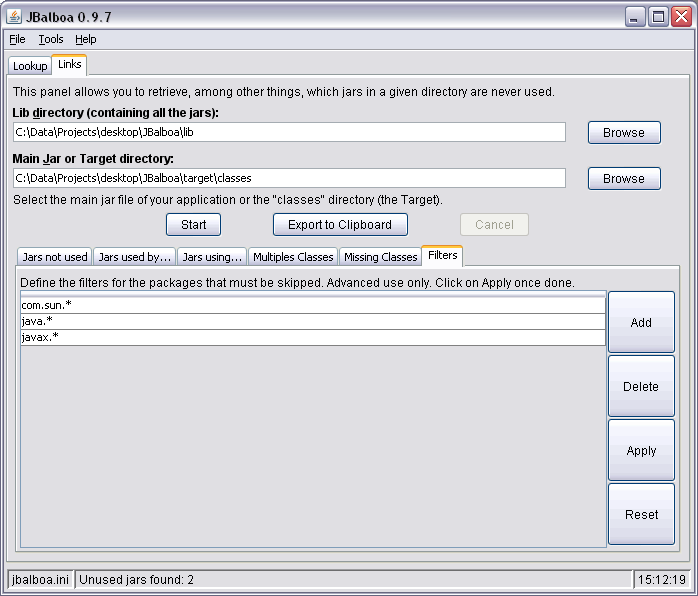Image resolution: width=698 pixels, height=596 pixels.
Task: Select the Links tab
Action: point(69,65)
